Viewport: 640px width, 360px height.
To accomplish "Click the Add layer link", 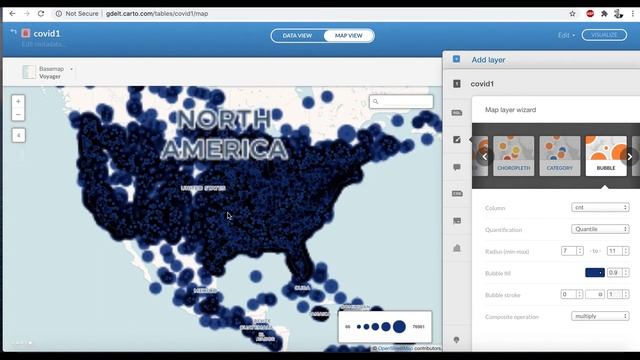I will [x=488, y=60].
